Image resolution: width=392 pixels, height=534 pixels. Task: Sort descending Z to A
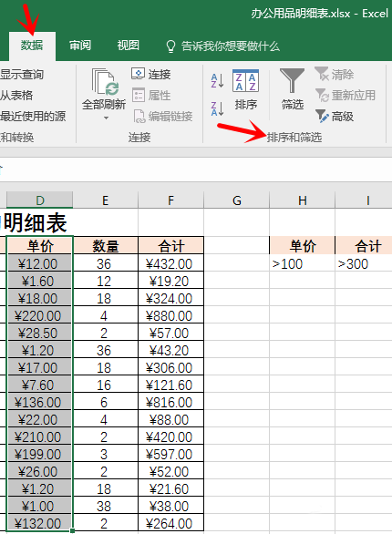tap(217, 108)
